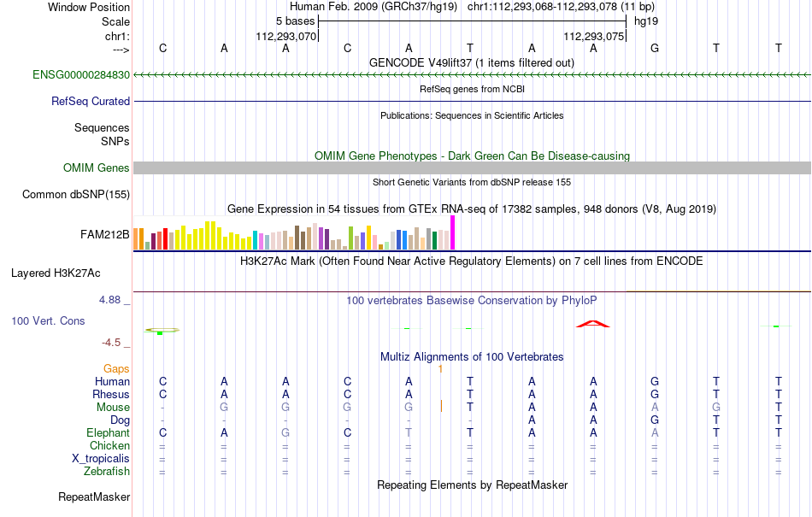Open the 100 Vert. Cons track label
This screenshot has width=812, height=517.
pyautogui.click(x=48, y=320)
